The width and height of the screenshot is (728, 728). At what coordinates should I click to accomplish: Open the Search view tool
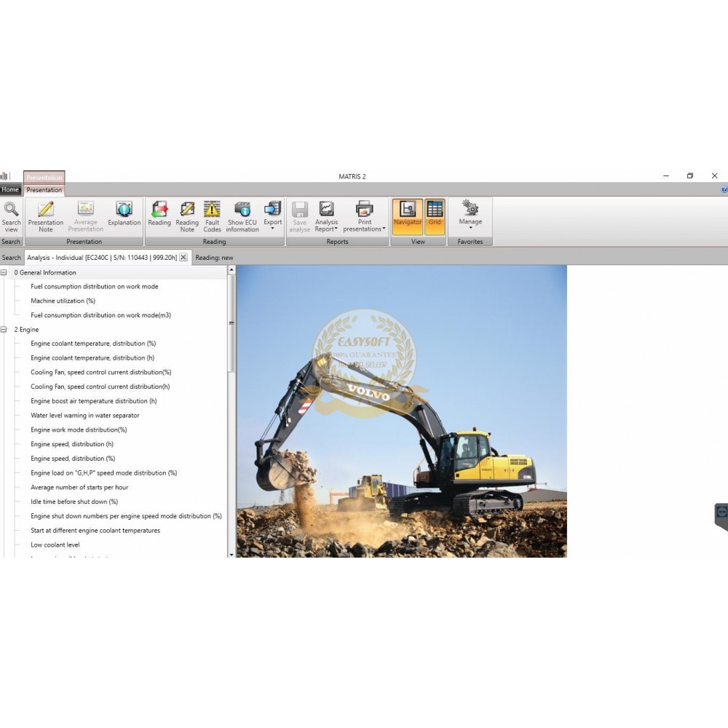click(11, 217)
